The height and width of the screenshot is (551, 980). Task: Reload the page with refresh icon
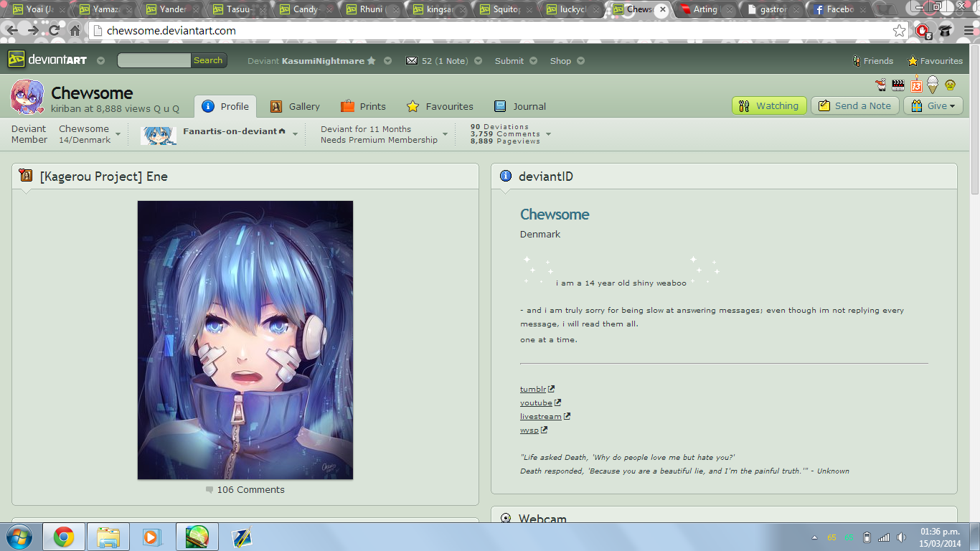point(55,31)
